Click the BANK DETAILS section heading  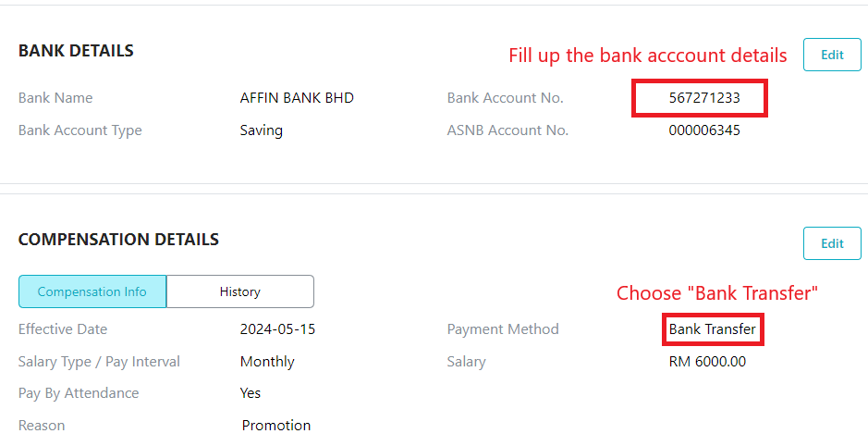click(76, 50)
